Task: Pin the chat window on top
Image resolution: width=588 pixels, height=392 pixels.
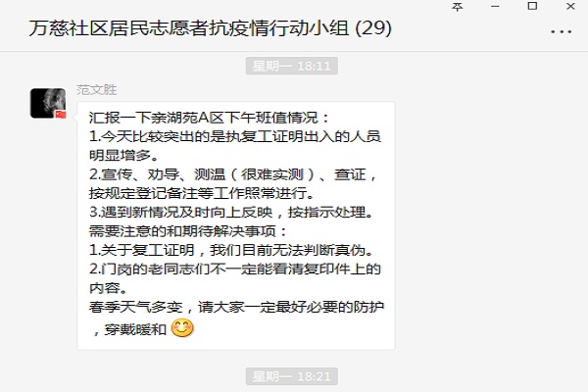Action: pyautogui.click(x=457, y=7)
